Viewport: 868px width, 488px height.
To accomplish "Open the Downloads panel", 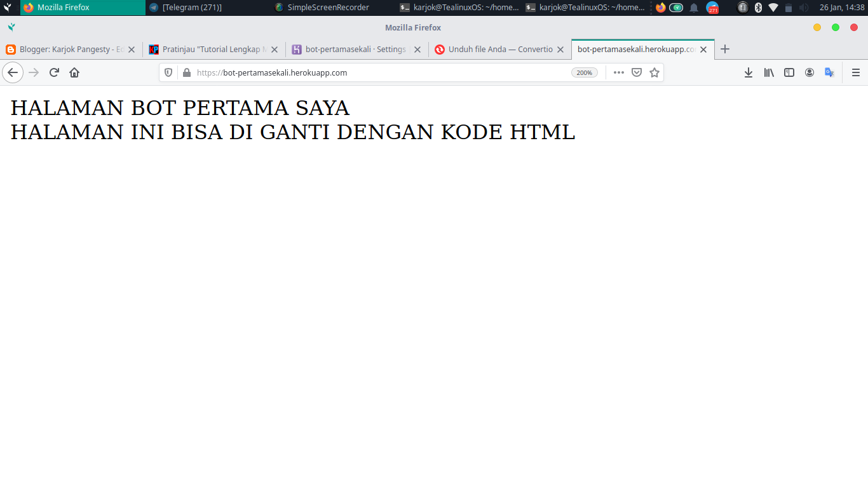I will pyautogui.click(x=748, y=72).
